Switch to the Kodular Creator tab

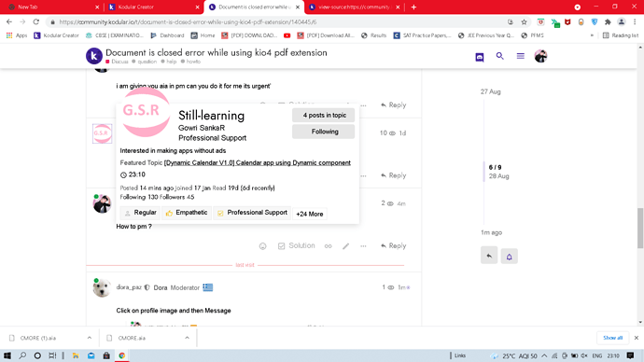point(154,7)
